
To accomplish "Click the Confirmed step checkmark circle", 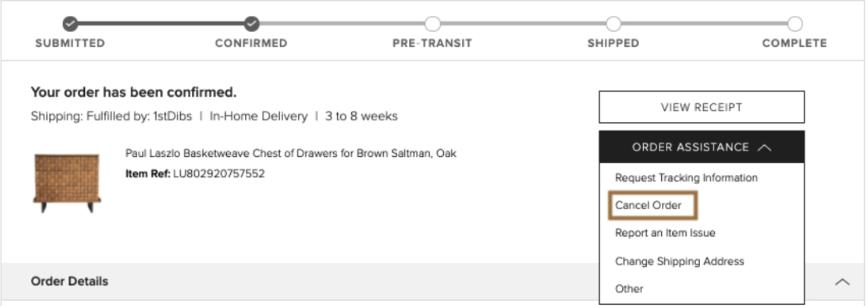I will (x=252, y=24).
